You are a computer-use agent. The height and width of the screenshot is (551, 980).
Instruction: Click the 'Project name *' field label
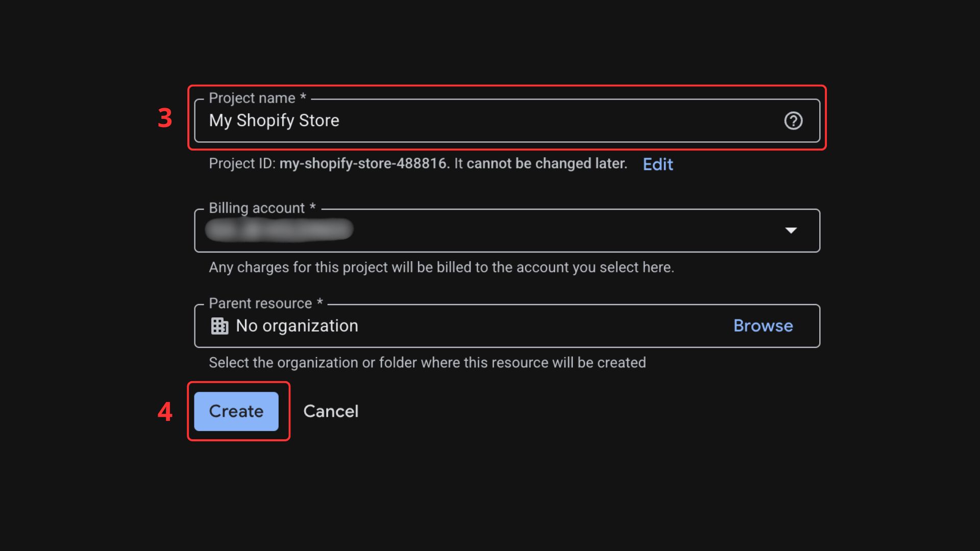click(257, 98)
